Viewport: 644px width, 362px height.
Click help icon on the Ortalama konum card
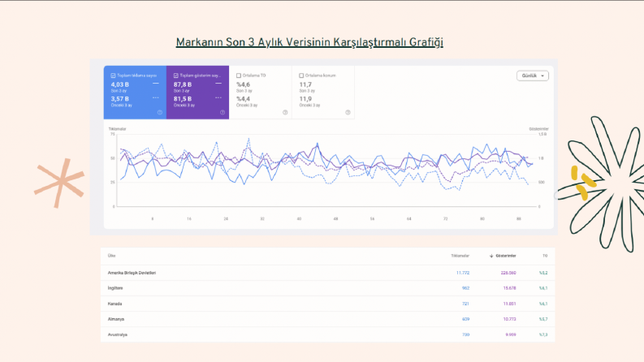[x=348, y=113]
